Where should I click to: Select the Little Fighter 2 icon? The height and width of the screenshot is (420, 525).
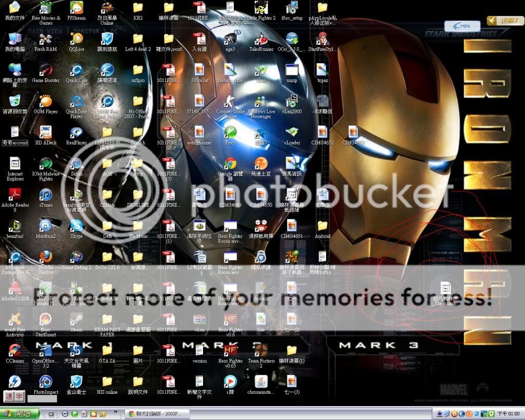pyautogui.click(x=261, y=8)
